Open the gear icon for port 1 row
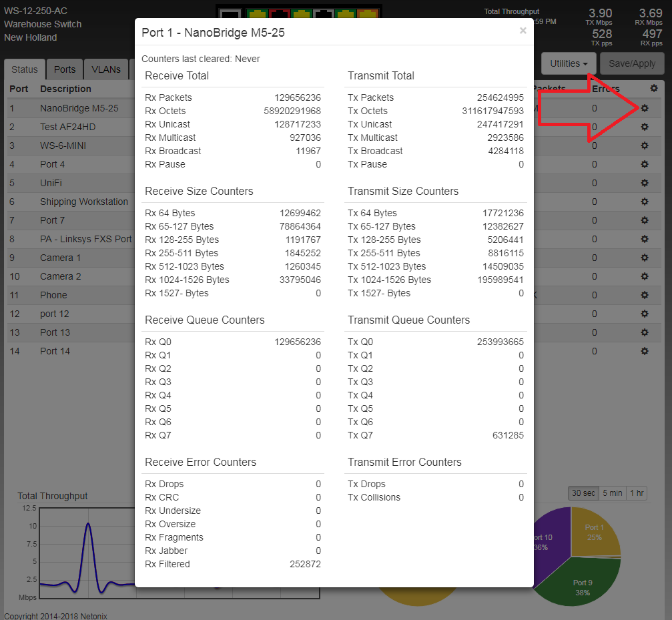Screen dimensions: 672x620 (644, 108)
